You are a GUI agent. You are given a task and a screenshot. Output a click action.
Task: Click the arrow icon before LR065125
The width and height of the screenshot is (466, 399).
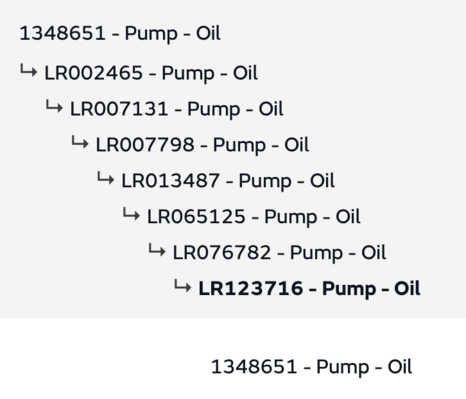point(131,214)
